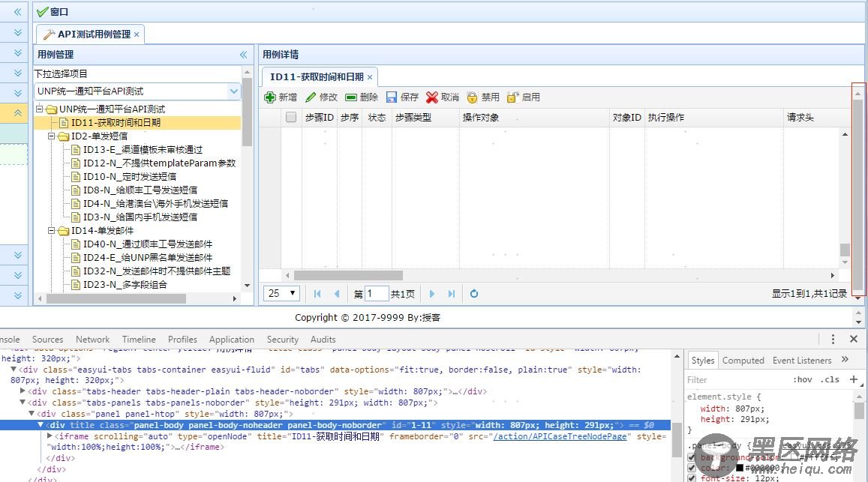This screenshot has height=482, width=868.
Task: Expand the iframe node in DOM tree
Action: click(50, 436)
